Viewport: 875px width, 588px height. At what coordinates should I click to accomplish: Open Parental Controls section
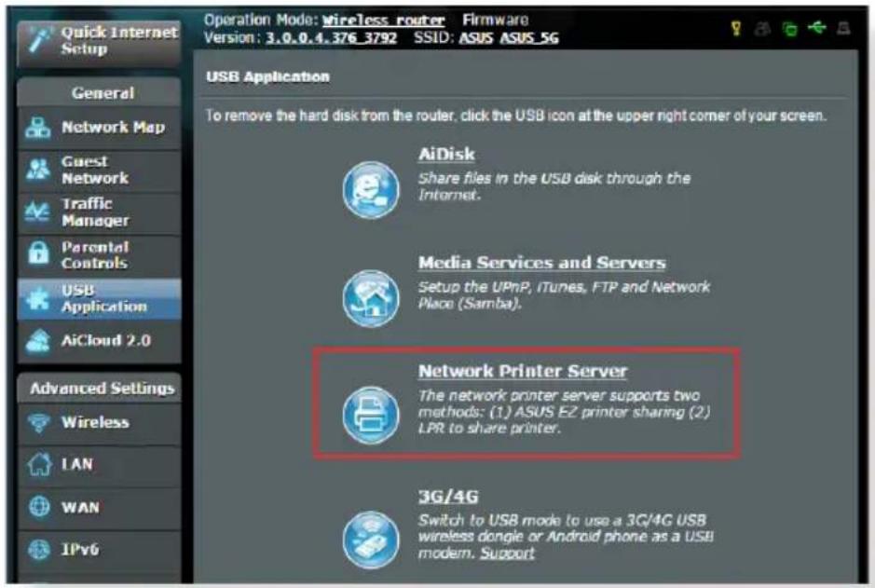tap(100, 255)
